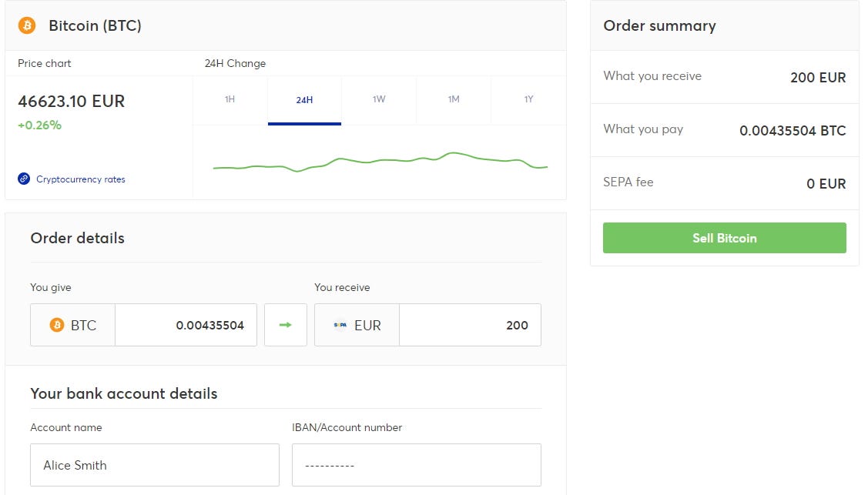Open the EUR currency selector

[x=357, y=325]
